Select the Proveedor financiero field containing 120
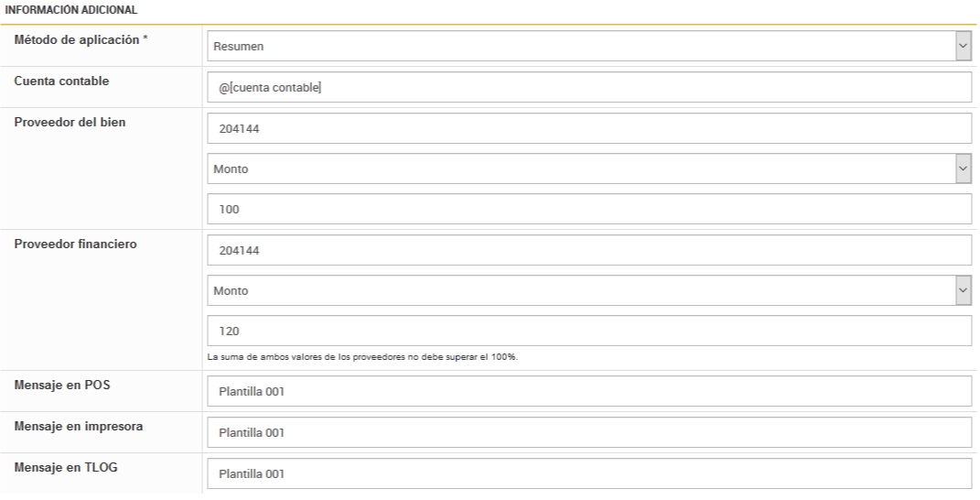Image resolution: width=980 pixels, height=500 pixels. point(588,331)
